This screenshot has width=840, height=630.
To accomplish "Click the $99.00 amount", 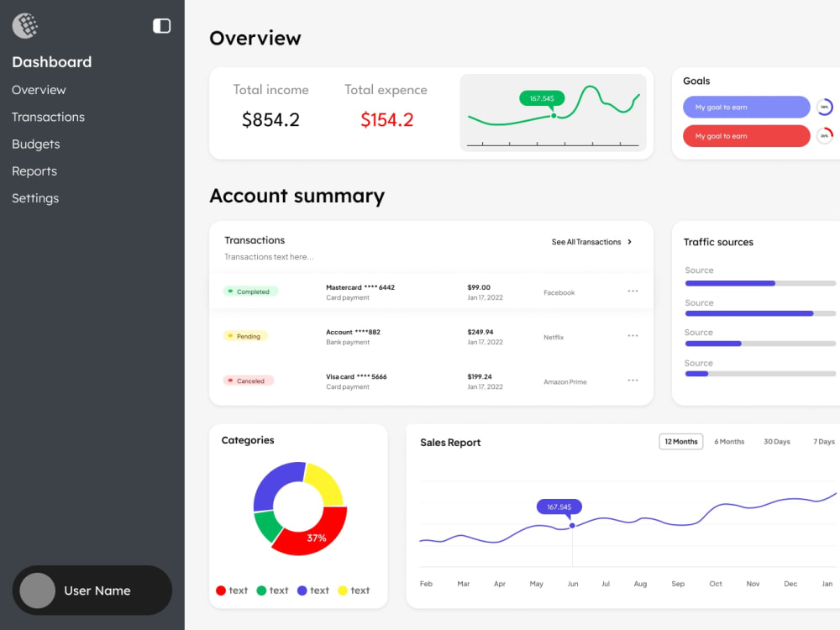I will [479, 287].
